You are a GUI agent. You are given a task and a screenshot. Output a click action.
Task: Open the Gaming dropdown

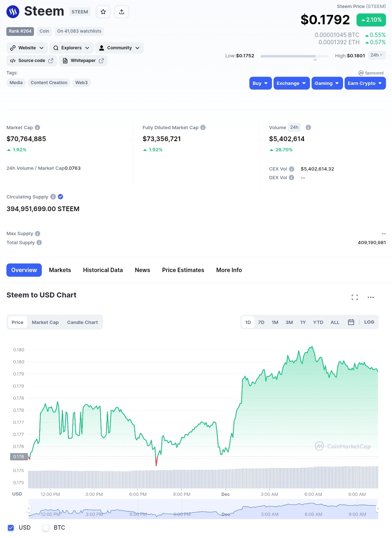(x=327, y=83)
